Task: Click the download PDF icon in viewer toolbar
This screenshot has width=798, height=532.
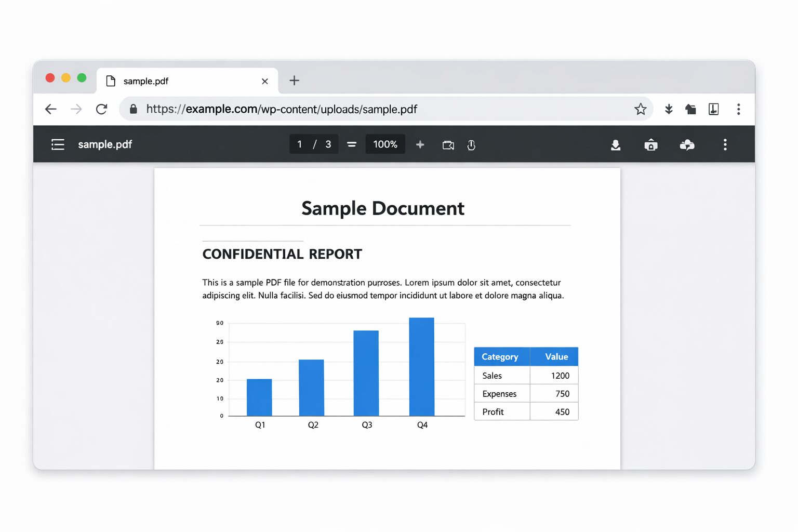Action: [x=616, y=145]
